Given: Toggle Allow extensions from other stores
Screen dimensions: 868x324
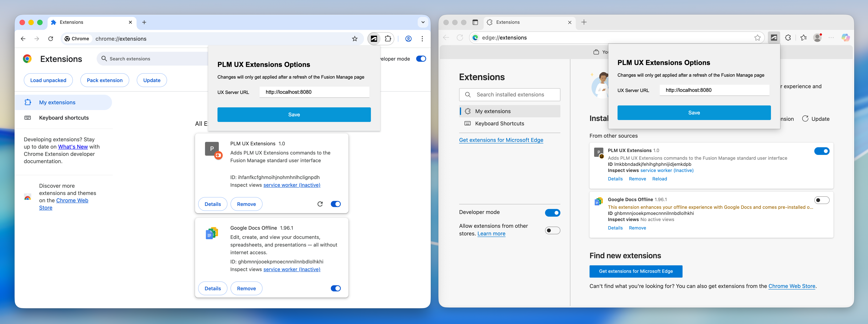Looking at the screenshot, I should [x=552, y=231].
